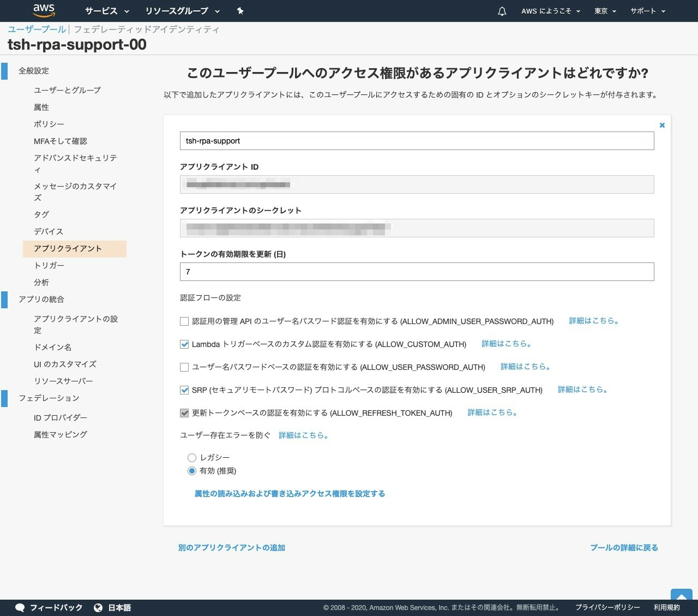This screenshot has height=616, width=698.
Task: Select フェデレーション section heading
Action: 49,398
